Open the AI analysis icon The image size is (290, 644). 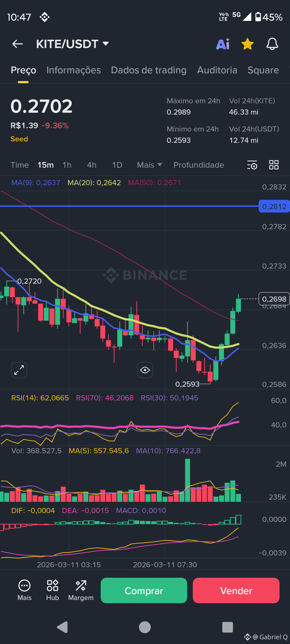[223, 44]
